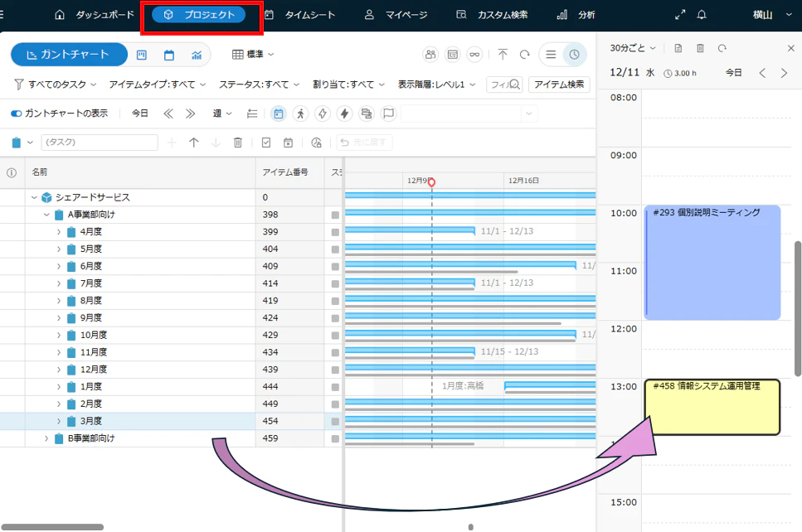
Task: Toggle the clock timesheet panel icon
Action: (575, 54)
